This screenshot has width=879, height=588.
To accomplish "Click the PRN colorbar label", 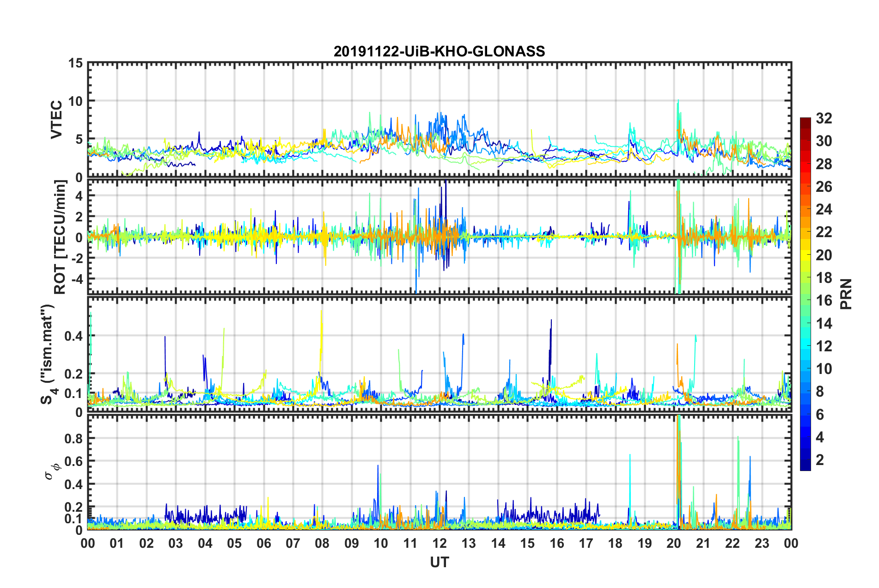I will [x=846, y=294].
